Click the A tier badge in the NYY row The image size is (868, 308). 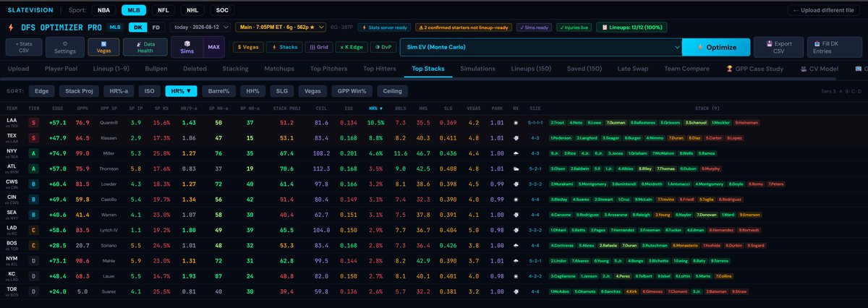(33, 153)
